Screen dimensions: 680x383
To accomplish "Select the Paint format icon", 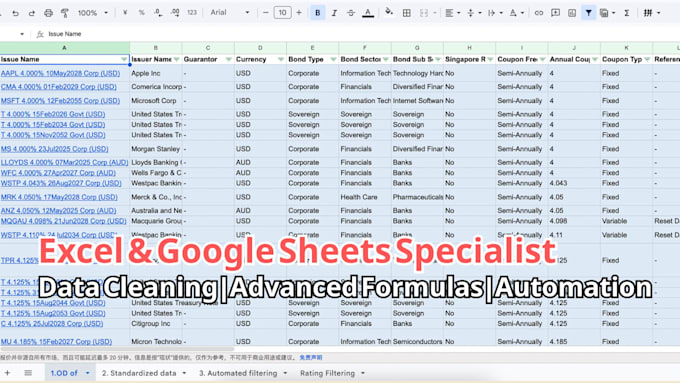I will [x=65, y=13].
